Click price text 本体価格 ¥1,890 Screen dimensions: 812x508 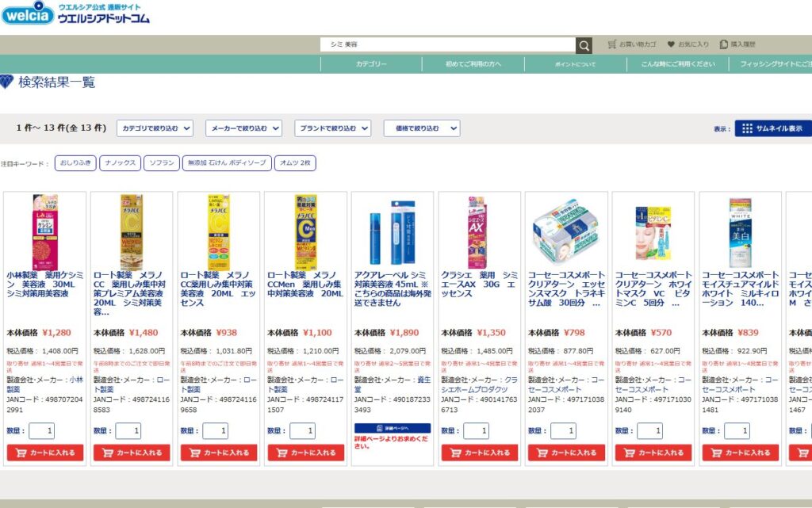386,333
